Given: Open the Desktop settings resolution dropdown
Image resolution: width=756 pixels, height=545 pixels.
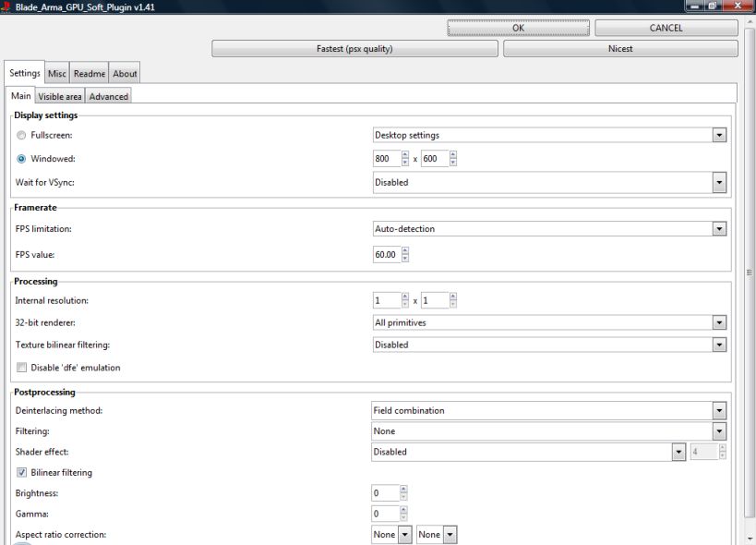Looking at the screenshot, I should [549, 135].
